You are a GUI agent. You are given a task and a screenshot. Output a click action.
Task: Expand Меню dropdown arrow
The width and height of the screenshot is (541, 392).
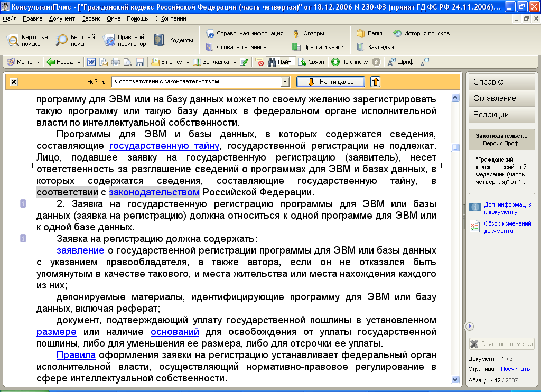pyautogui.click(x=38, y=62)
